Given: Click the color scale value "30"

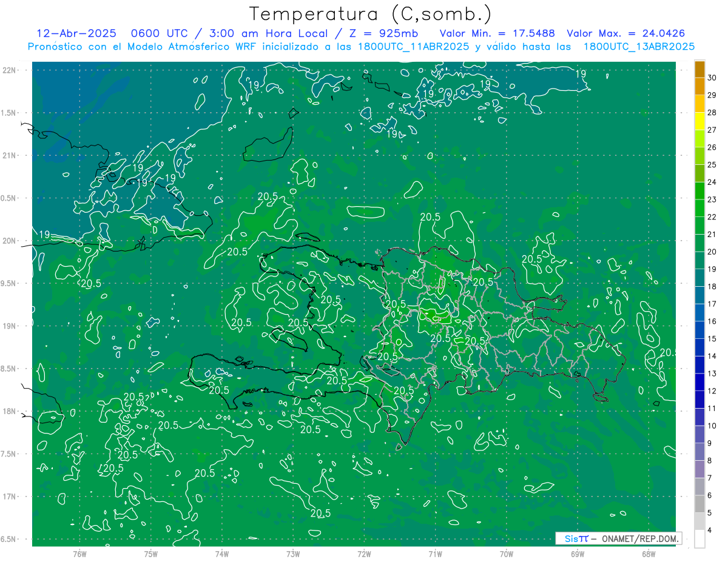Looking at the screenshot, I should (x=712, y=78).
